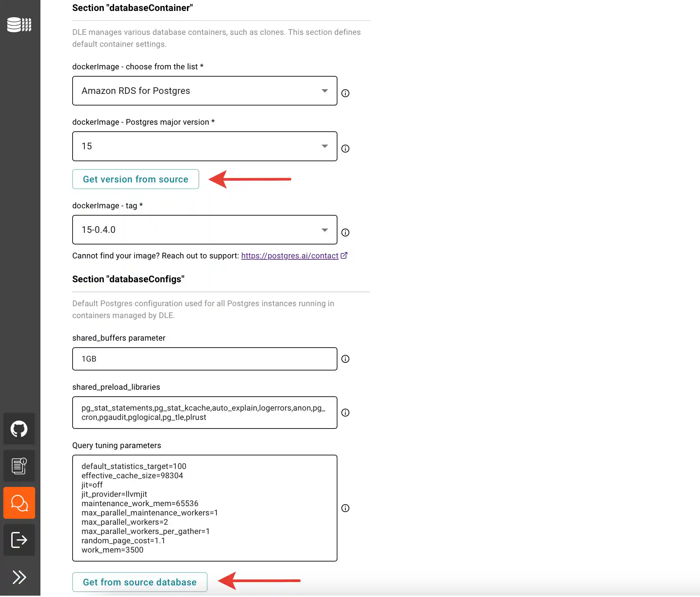Open the Database Lab logo in sidebar
Image resolution: width=700 pixels, height=597 pixels.
[x=19, y=25]
